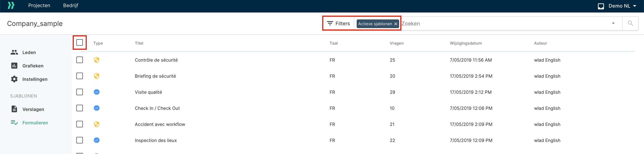
Task: Click question count 29 for Visite qualité
Action: coord(392,92)
